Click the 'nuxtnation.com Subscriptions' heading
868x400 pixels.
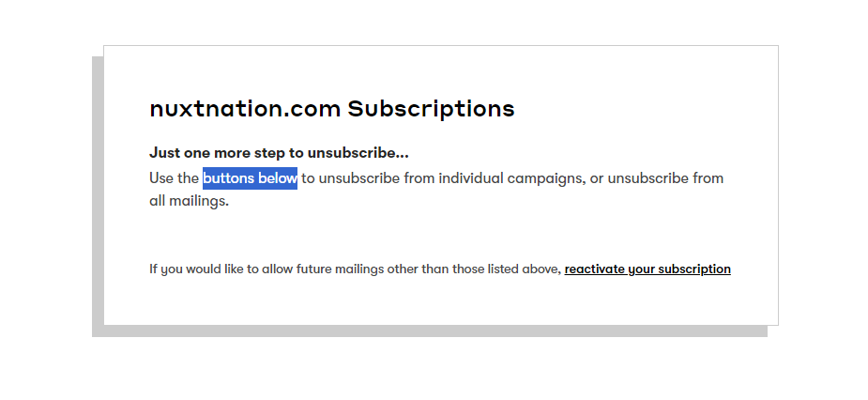coord(331,109)
